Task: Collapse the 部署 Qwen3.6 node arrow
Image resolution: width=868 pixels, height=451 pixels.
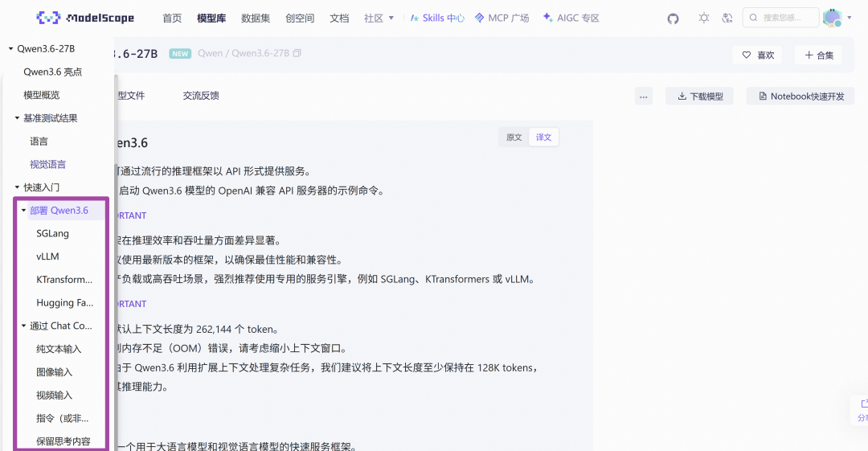Action: (x=24, y=211)
